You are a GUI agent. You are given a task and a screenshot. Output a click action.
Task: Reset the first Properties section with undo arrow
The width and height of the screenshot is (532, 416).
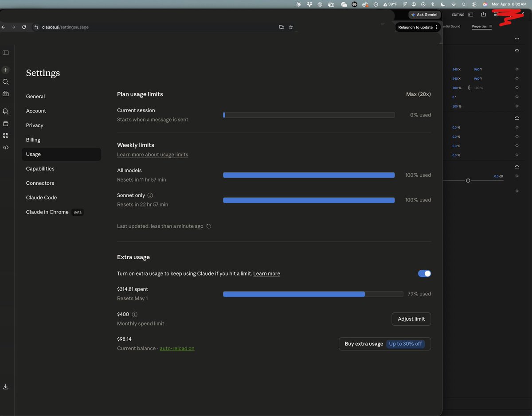point(517,51)
